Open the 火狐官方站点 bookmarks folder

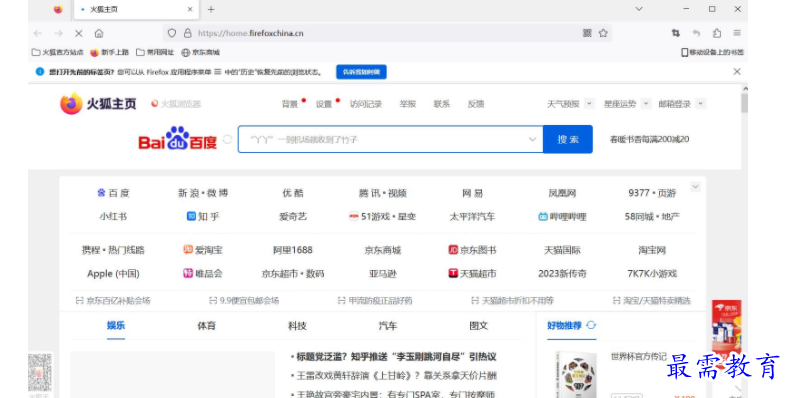(57, 52)
